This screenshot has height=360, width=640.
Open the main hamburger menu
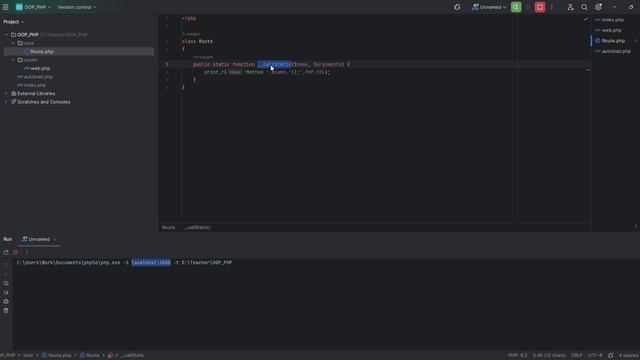click(6, 7)
